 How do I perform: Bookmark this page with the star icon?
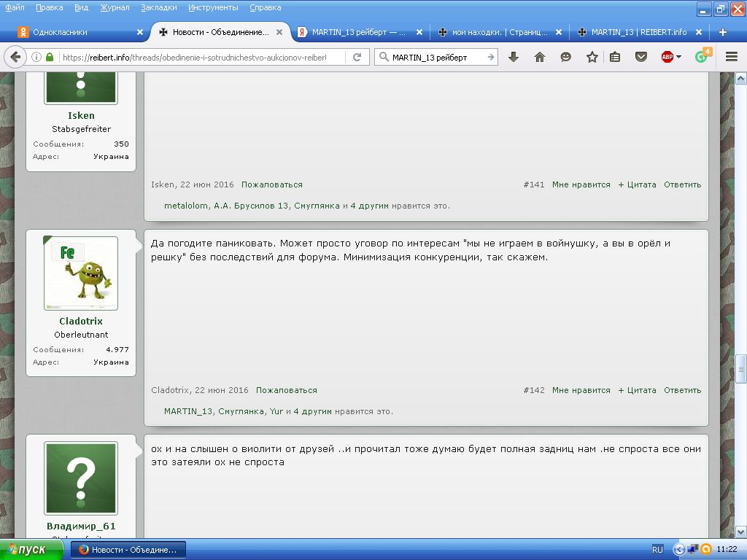pyautogui.click(x=592, y=57)
